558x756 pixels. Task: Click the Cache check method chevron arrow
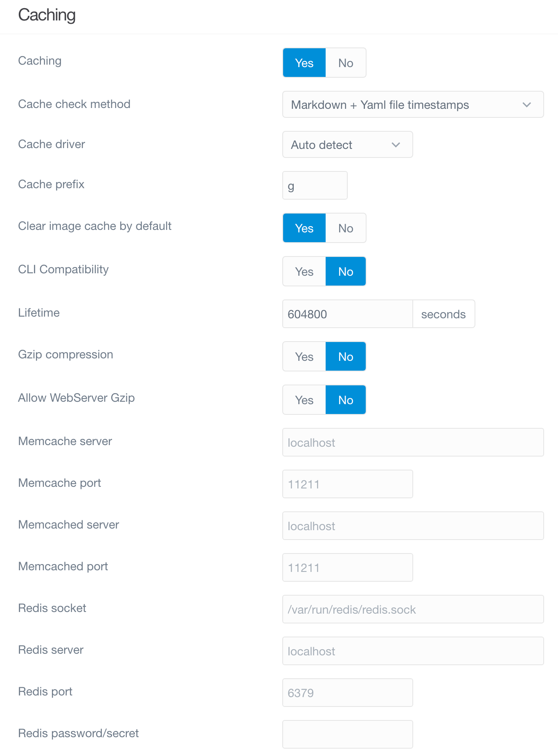pos(526,104)
